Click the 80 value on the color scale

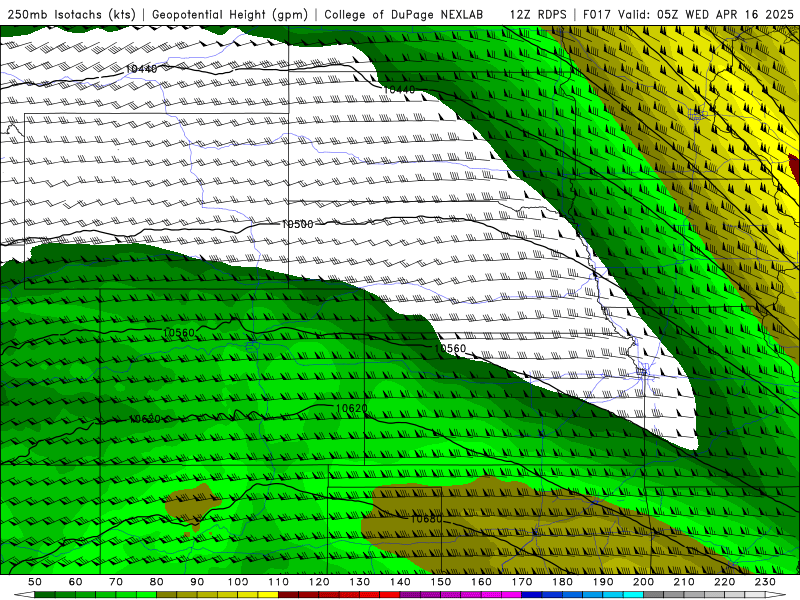[157, 582]
